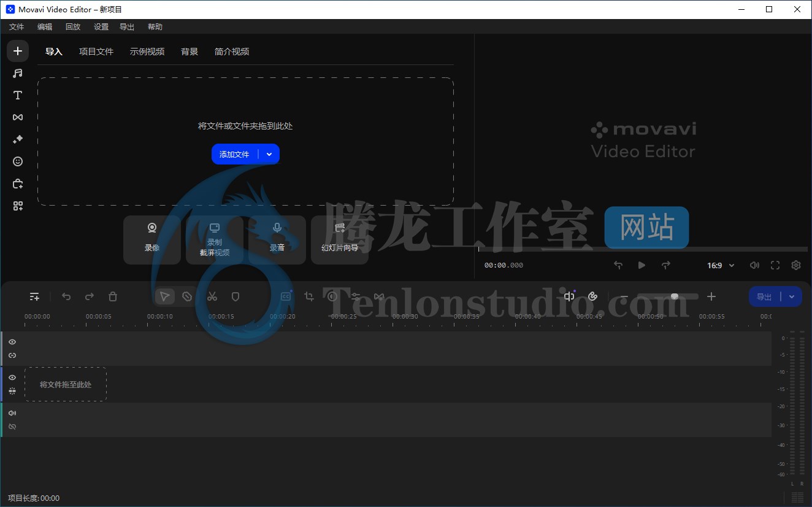
Task: Redo the last action
Action: tap(90, 296)
